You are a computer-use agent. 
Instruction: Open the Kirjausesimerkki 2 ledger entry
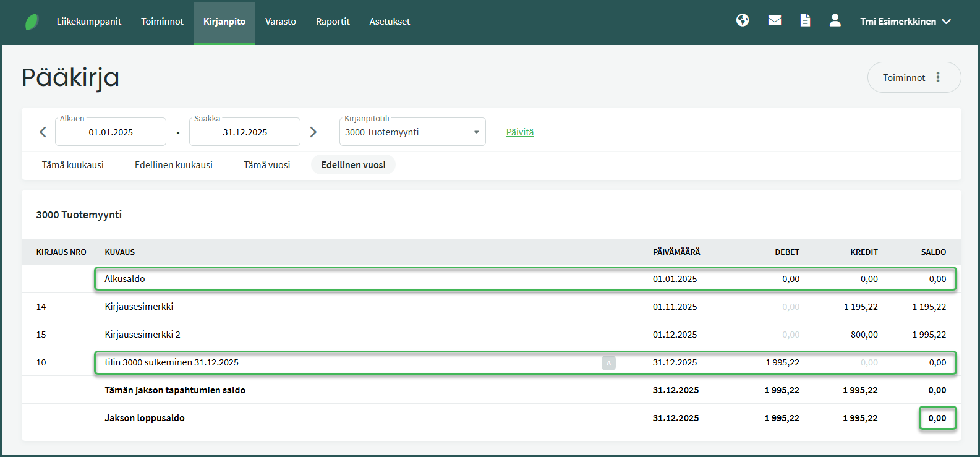[142, 335]
